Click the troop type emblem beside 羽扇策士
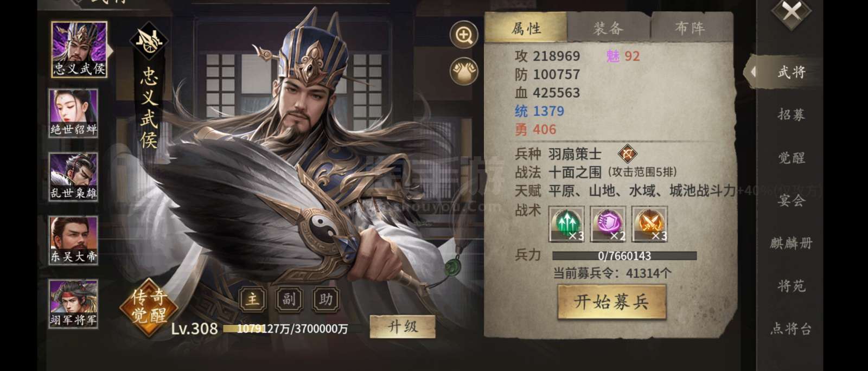This screenshot has width=868, height=371. [627, 154]
